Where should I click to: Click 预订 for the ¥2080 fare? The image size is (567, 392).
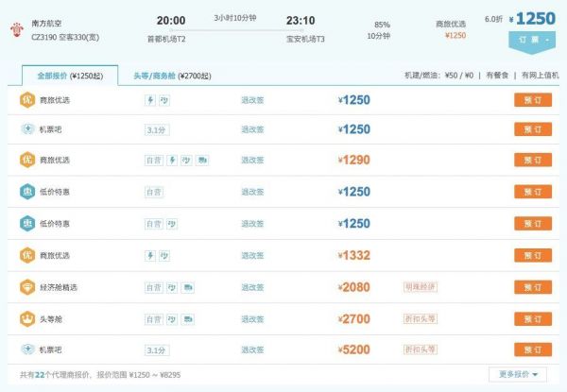(x=532, y=287)
